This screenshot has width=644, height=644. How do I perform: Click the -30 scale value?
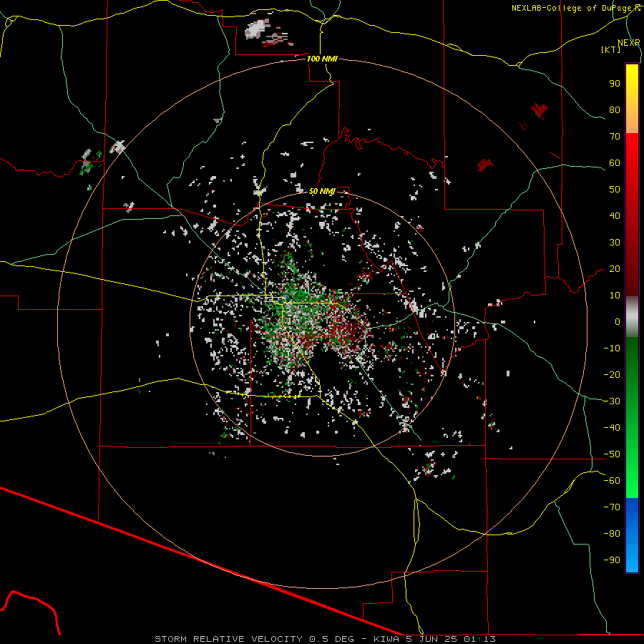point(612,401)
